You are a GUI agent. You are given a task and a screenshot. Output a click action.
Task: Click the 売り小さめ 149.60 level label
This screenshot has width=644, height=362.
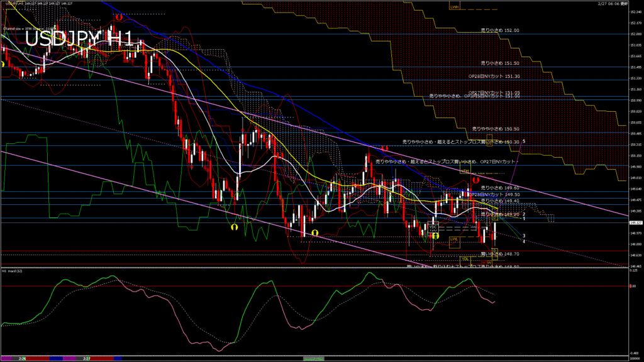[x=500, y=188]
